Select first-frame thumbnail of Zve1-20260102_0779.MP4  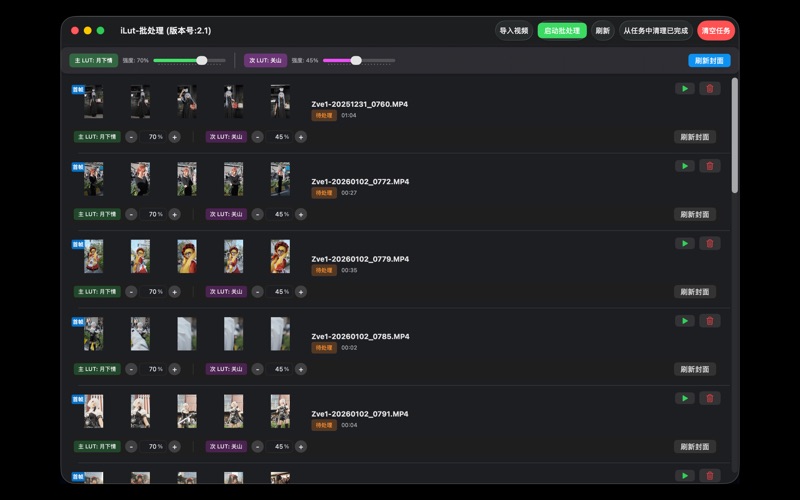[x=93, y=257]
